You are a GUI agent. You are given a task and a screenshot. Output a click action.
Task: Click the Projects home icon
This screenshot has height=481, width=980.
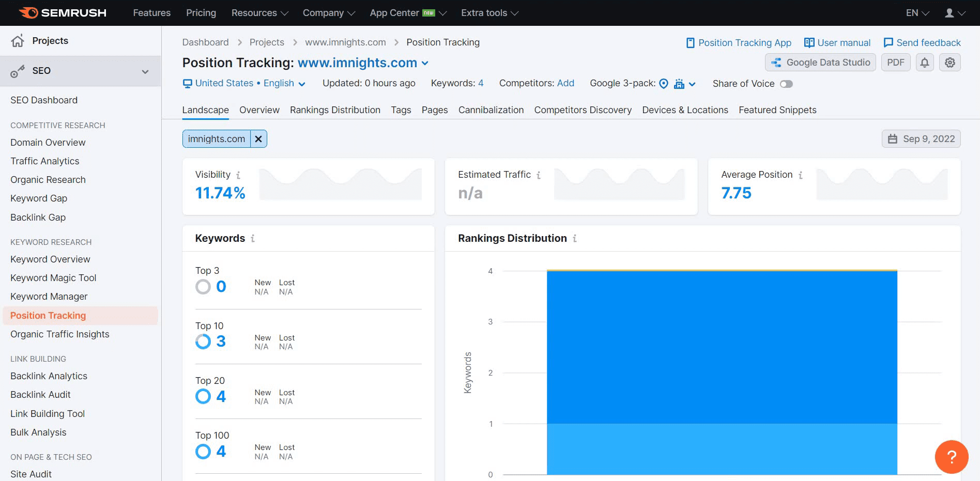pyautogui.click(x=18, y=41)
